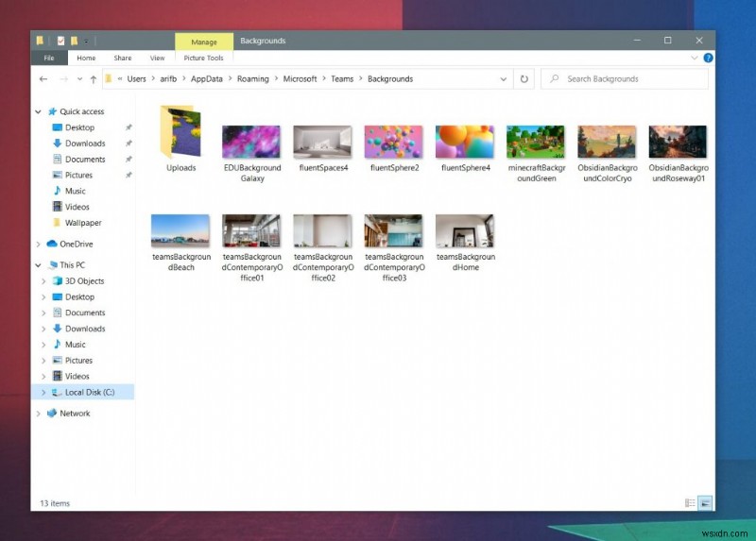Open Music under Quick access
756x541 pixels.
76,192
